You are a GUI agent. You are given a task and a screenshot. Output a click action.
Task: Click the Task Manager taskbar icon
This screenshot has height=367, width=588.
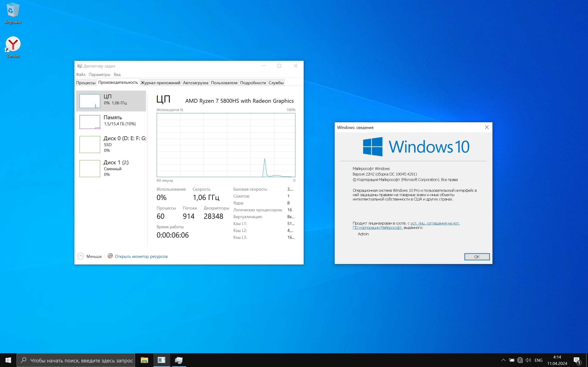click(x=179, y=360)
